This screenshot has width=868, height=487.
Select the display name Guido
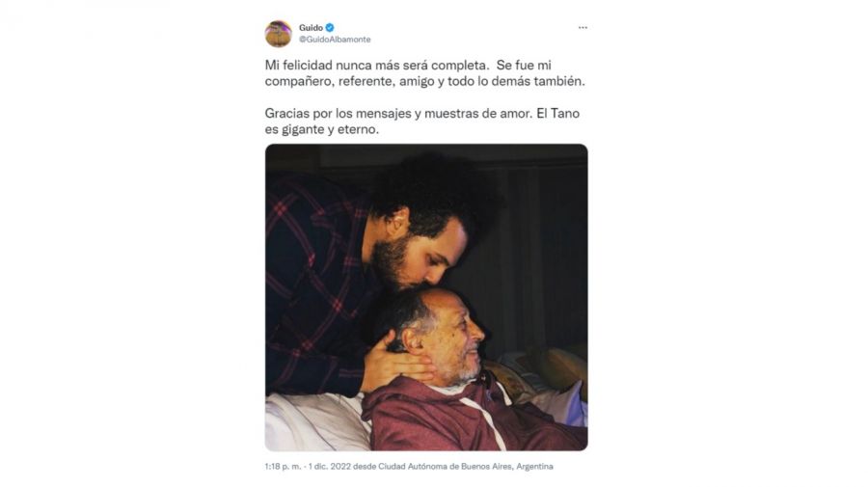tap(311, 28)
